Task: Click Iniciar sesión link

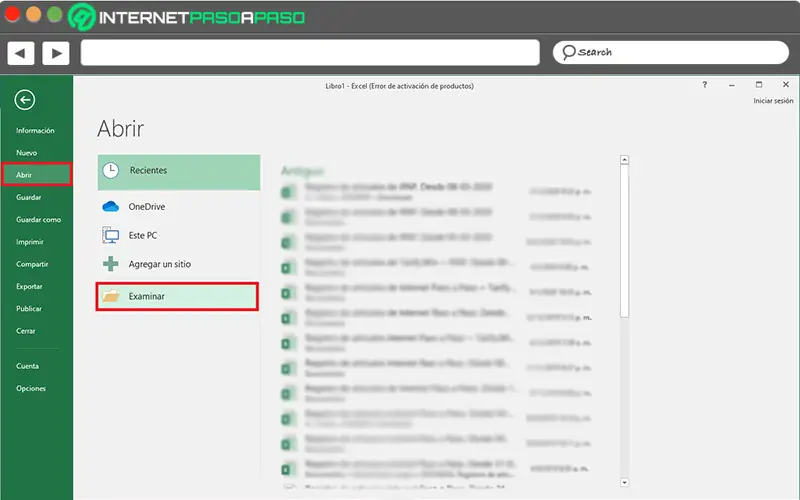Action: tap(773, 101)
